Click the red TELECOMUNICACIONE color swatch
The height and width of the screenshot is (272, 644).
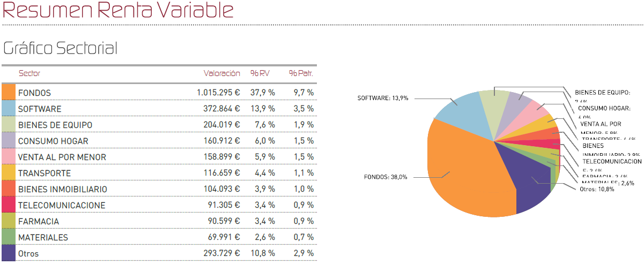pos(9,205)
